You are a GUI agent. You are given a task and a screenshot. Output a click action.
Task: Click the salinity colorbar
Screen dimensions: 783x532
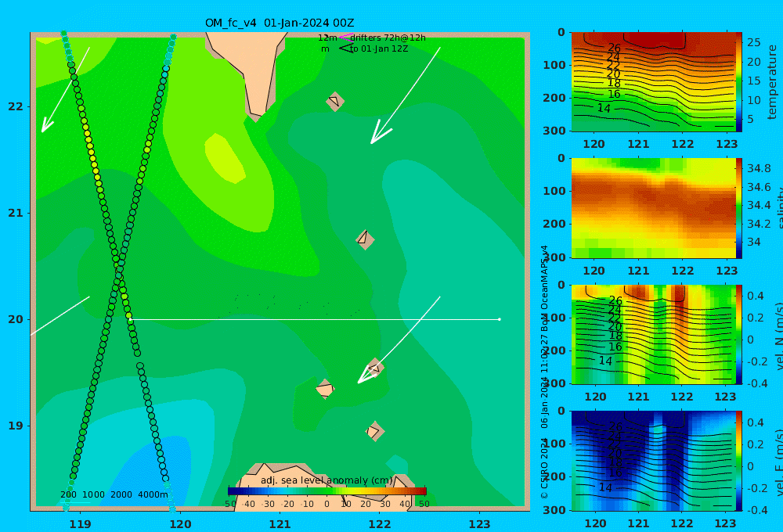pyautogui.click(x=738, y=208)
